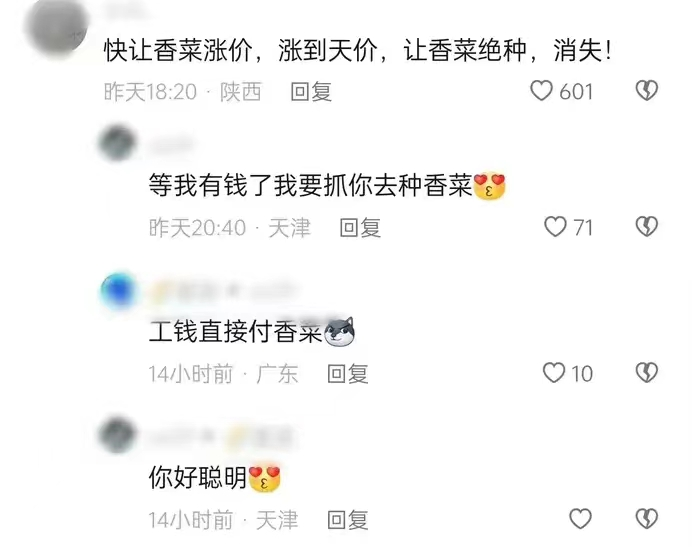Tap the broken heart beside 71 likes
This screenshot has width=692, height=547.
coord(647,227)
